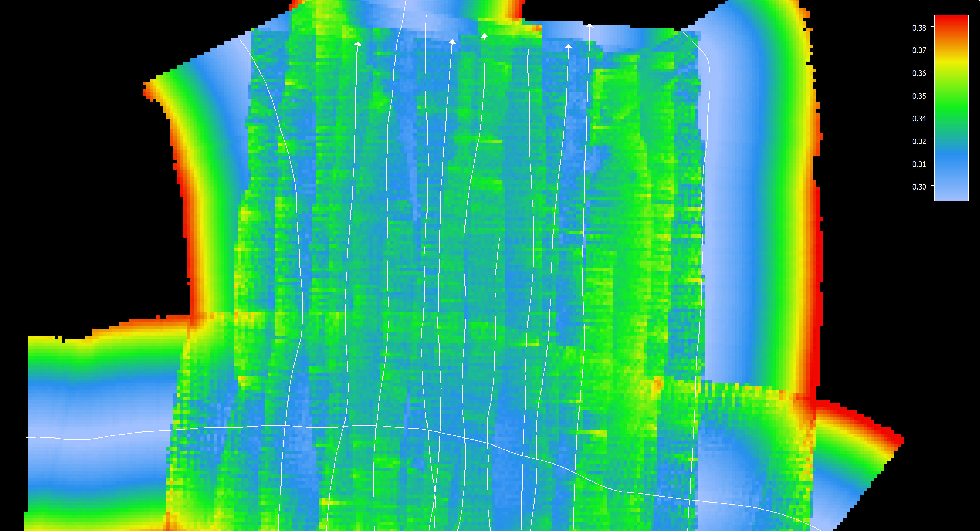The width and height of the screenshot is (980, 531).
Task: Click the 0.38 label on the color legend
Action: (919, 28)
